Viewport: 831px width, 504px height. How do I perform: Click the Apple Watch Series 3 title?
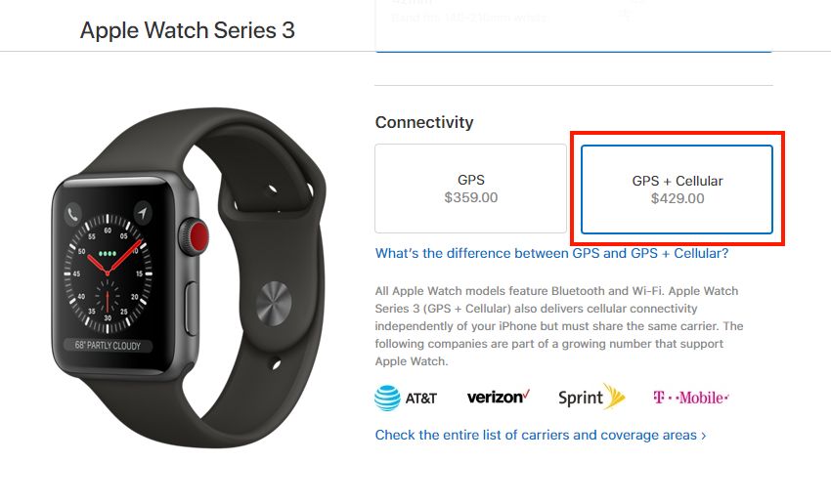point(187,30)
